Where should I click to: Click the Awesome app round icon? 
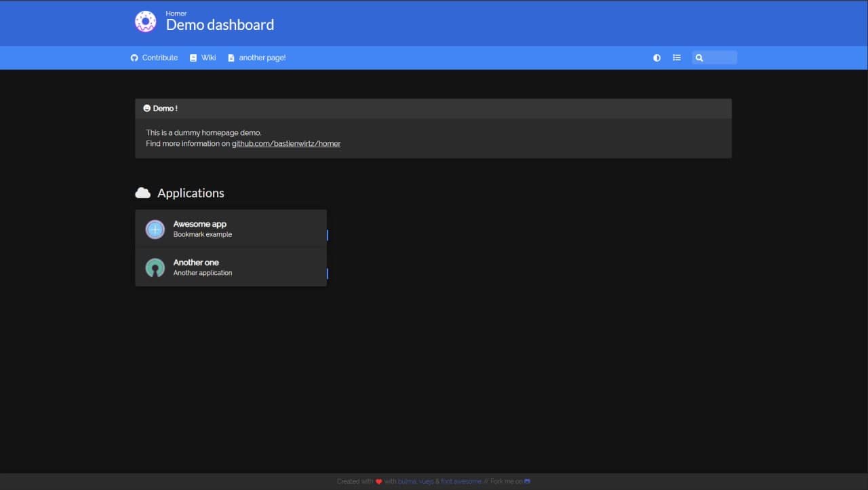[x=155, y=229]
